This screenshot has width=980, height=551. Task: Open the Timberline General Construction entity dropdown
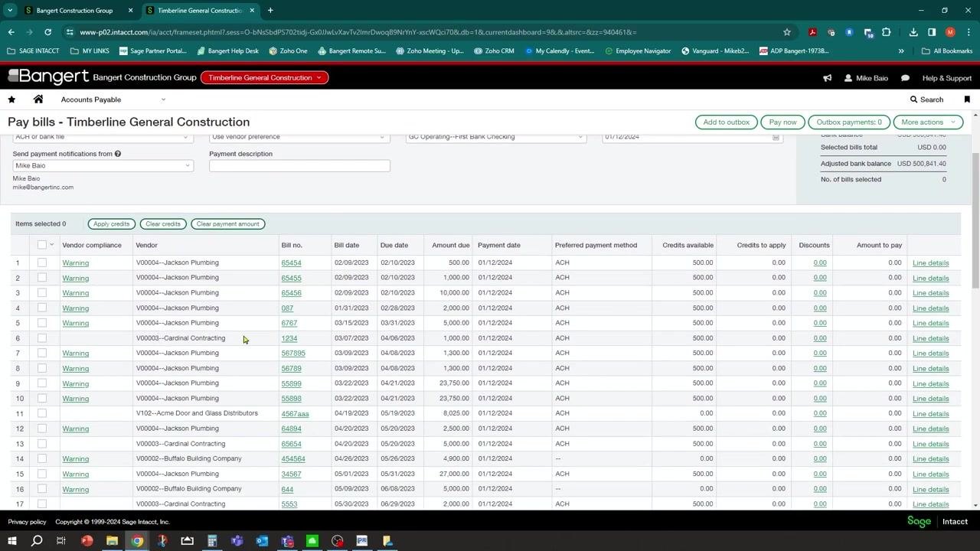point(264,78)
